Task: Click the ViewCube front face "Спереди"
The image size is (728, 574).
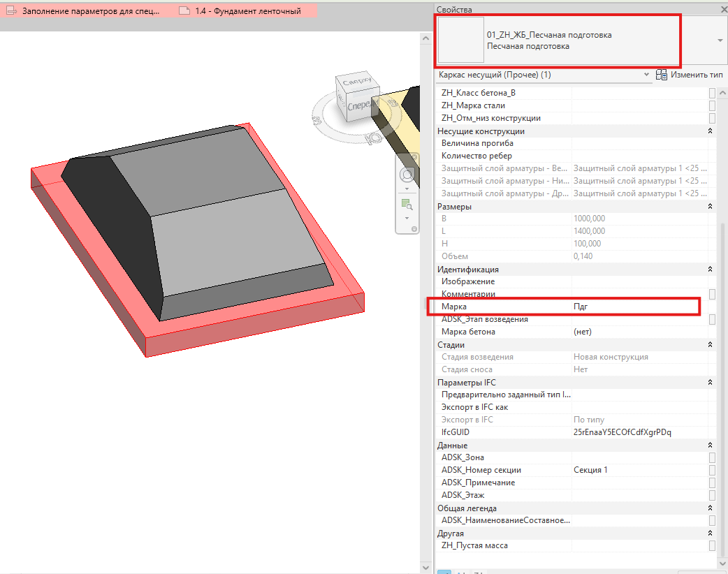Action: (x=362, y=105)
